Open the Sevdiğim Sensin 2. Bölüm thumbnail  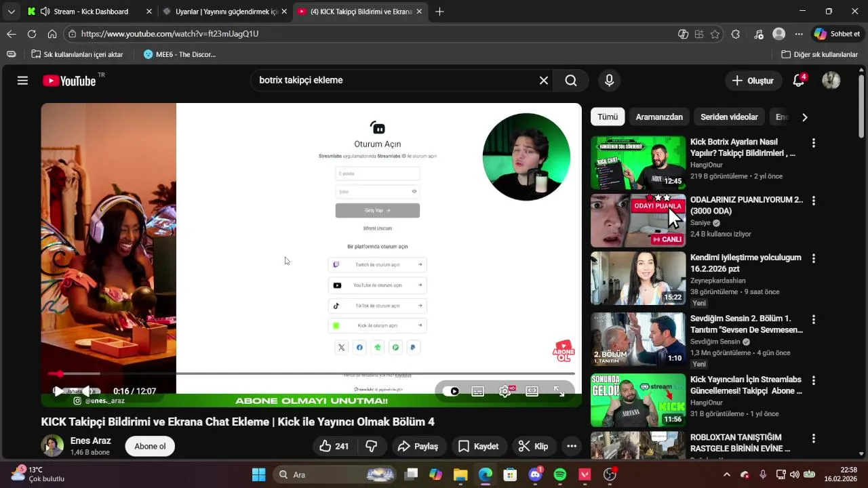coord(638,340)
